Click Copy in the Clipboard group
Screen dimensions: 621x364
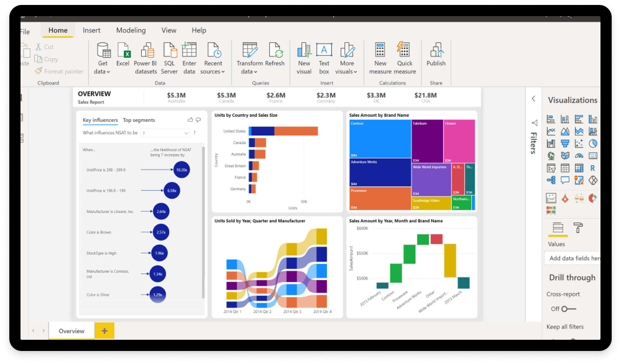[47, 59]
